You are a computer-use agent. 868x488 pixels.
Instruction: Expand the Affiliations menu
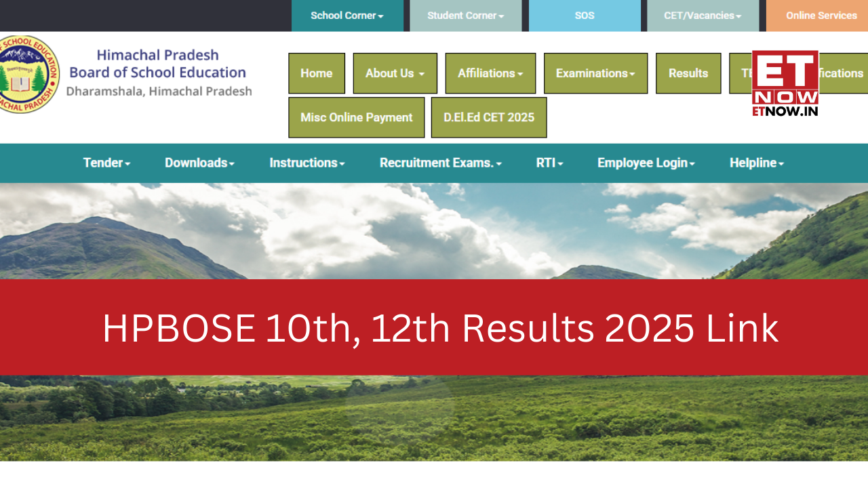490,73
